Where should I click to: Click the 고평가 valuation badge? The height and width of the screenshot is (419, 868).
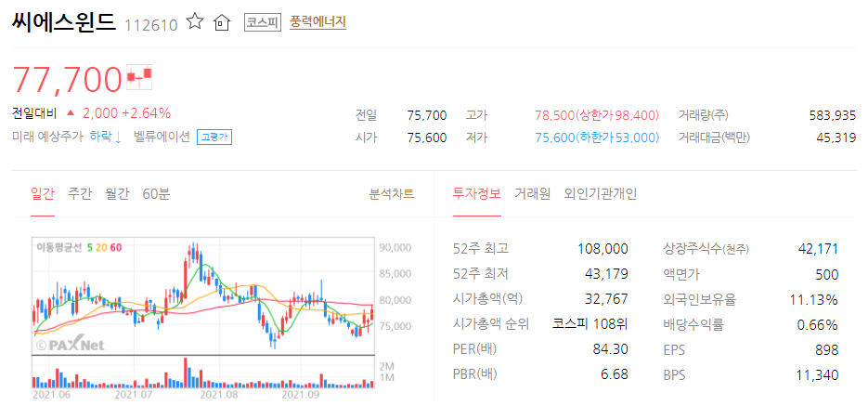tap(214, 137)
